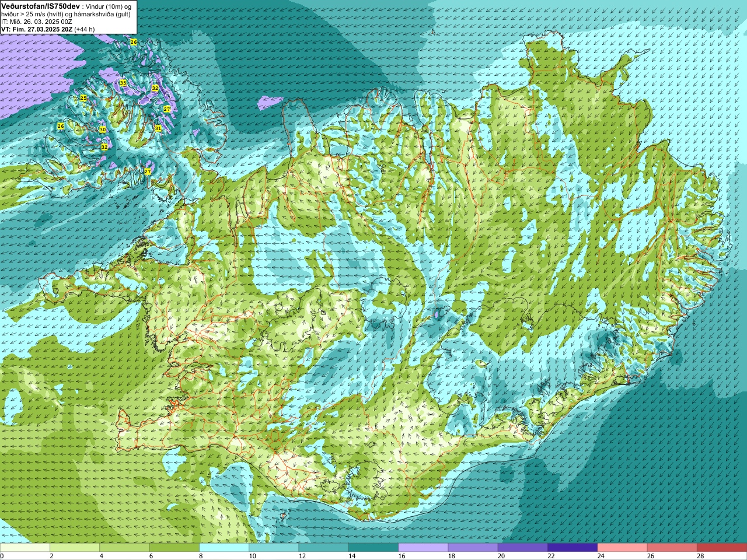
Task: Click the 'Veðurstofan/IS750dev' title text
Action: click(x=40, y=5)
